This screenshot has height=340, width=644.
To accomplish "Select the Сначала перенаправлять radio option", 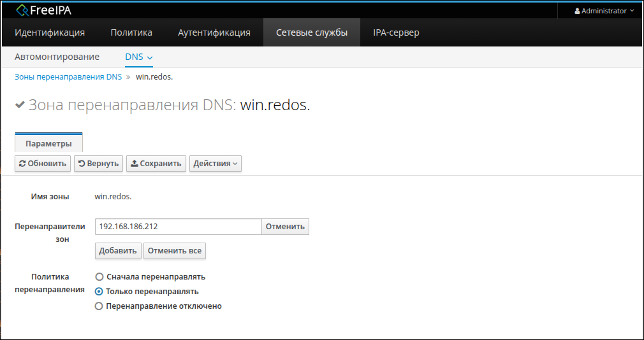I will [x=99, y=277].
